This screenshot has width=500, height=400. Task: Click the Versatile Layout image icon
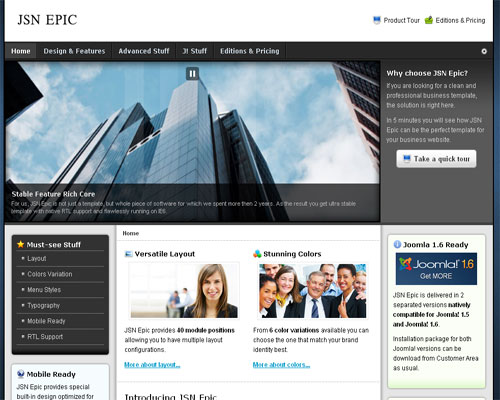point(128,254)
